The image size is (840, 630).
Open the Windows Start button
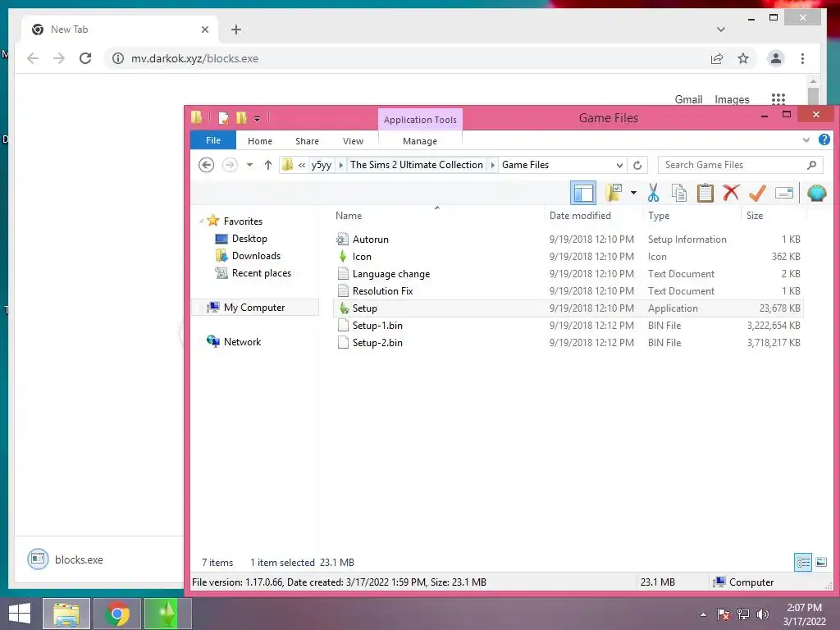[x=20, y=614]
